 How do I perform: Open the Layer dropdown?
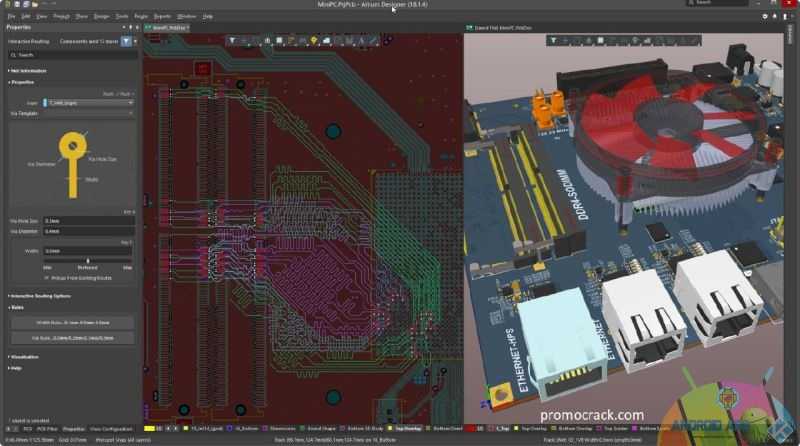88,103
